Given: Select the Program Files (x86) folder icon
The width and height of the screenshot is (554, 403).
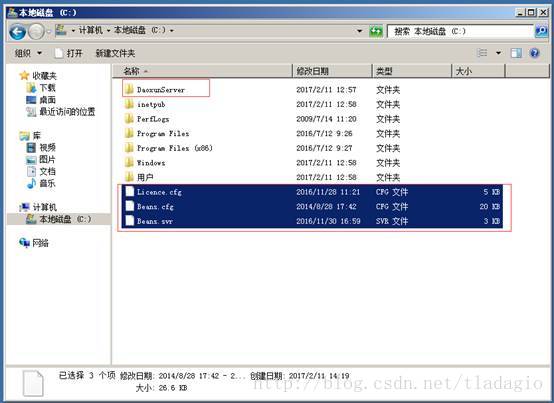Looking at the screenshot, I should coord(129,148).
